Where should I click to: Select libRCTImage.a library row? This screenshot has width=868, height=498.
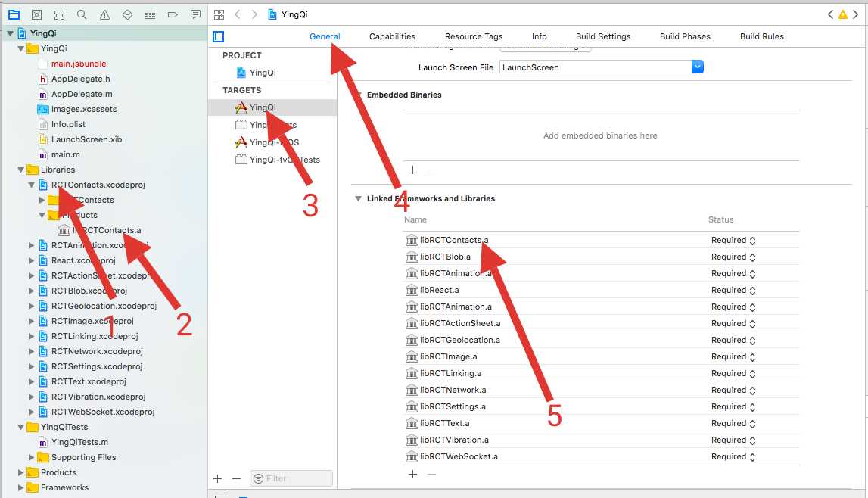click(x=601, y=356)
